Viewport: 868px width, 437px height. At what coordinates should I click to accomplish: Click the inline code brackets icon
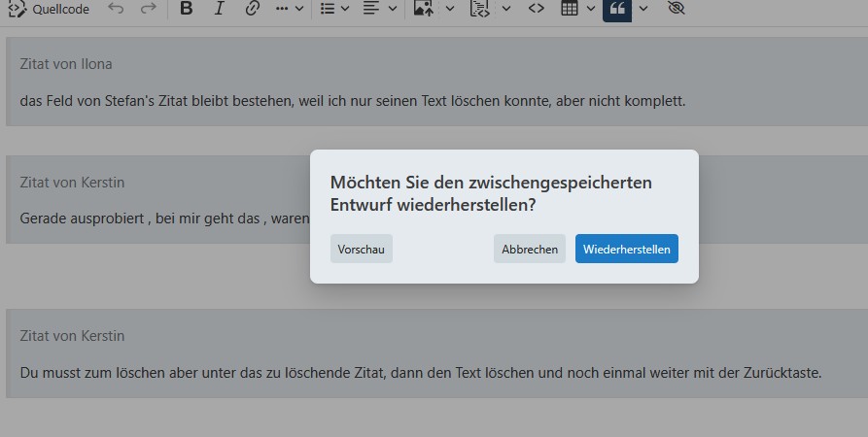click(x=536, y=9)
